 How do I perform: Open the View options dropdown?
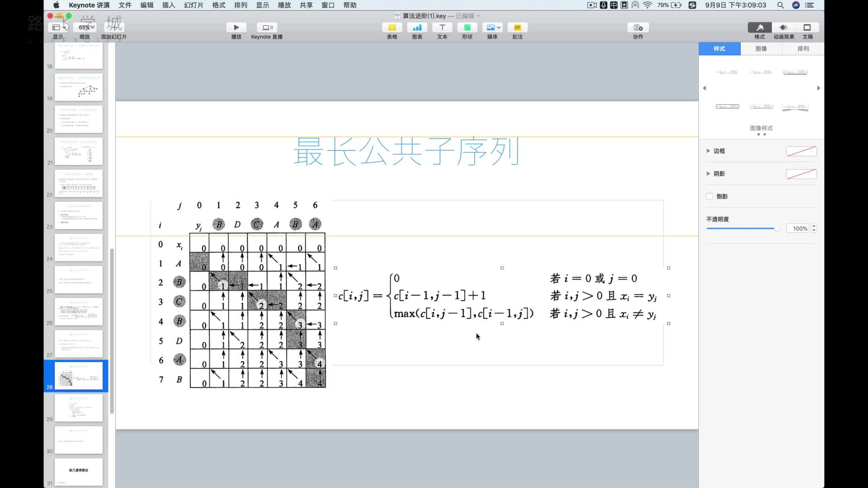pos(58,28)
